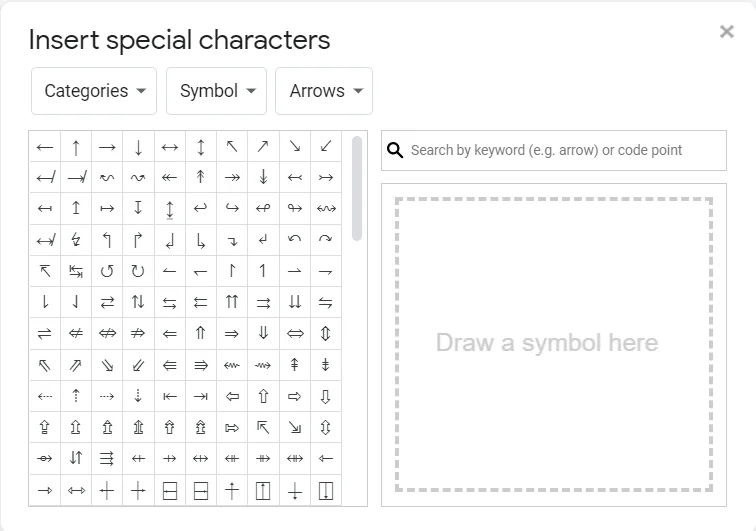Click the symbol grid vertical scrollbar thumb
756x531 pixels.
(357, 188)
